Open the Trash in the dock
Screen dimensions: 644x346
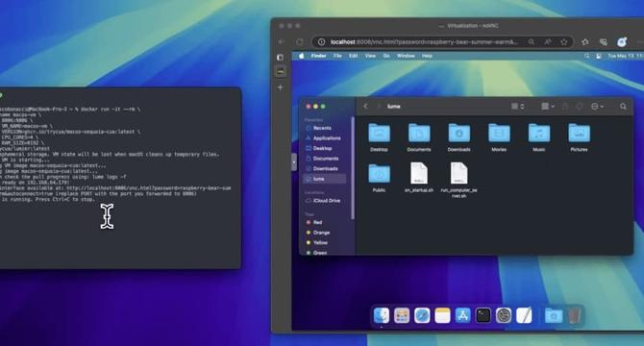point(574,315)
